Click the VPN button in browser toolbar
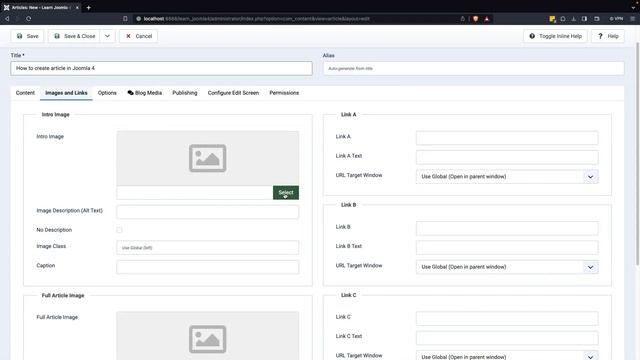 click(617, 19)
